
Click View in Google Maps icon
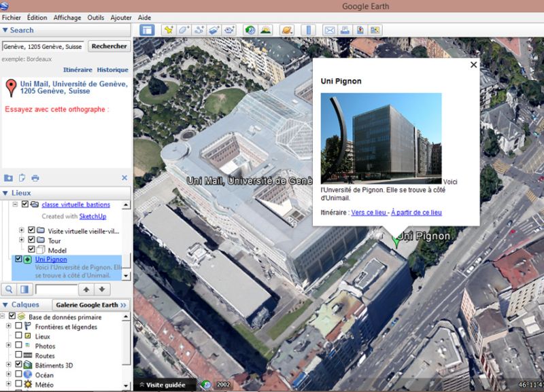coord(375,30)
